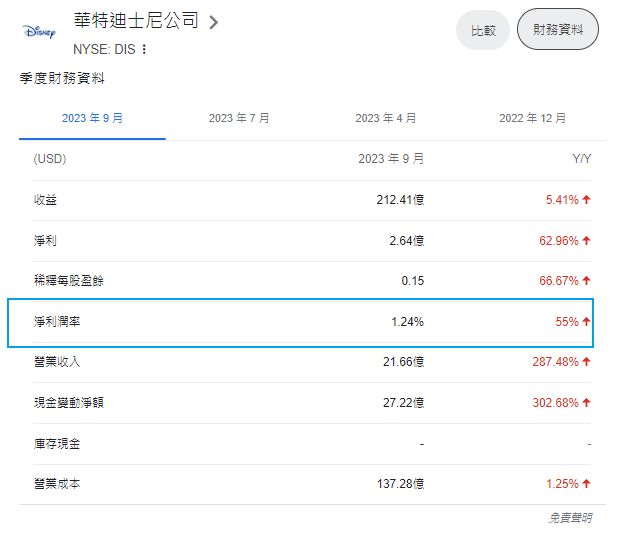
Task: Click the 收益 row label
Action: [x=46, y=200]
